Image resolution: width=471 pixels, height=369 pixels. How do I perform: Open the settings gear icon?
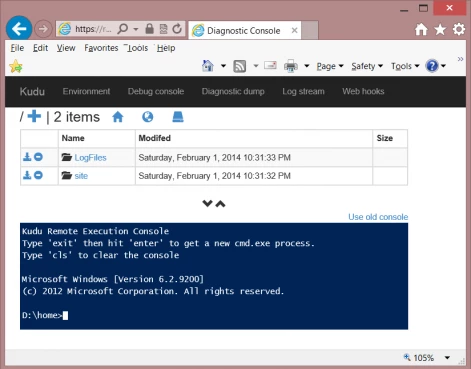click(459, 29)
